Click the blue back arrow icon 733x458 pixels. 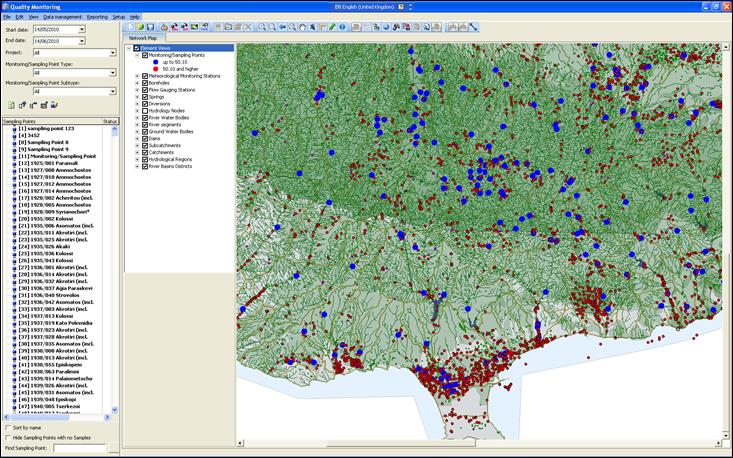(282, 27)
